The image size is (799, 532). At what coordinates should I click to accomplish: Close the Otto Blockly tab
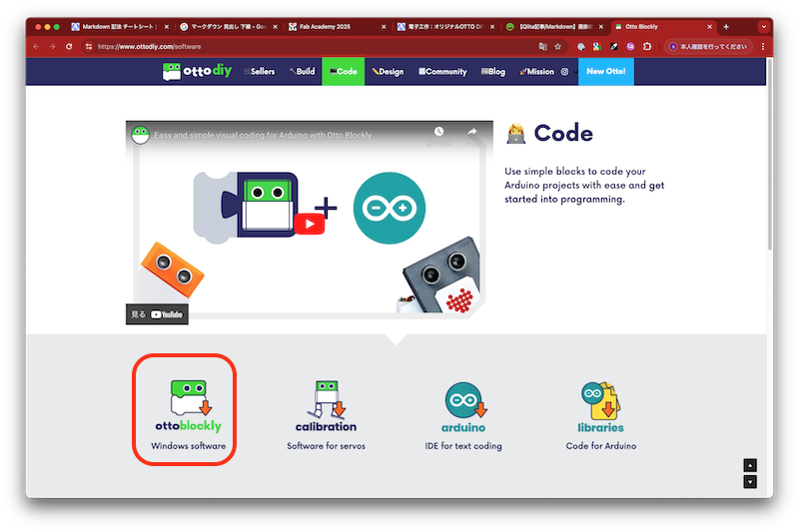tap(709, 27)
